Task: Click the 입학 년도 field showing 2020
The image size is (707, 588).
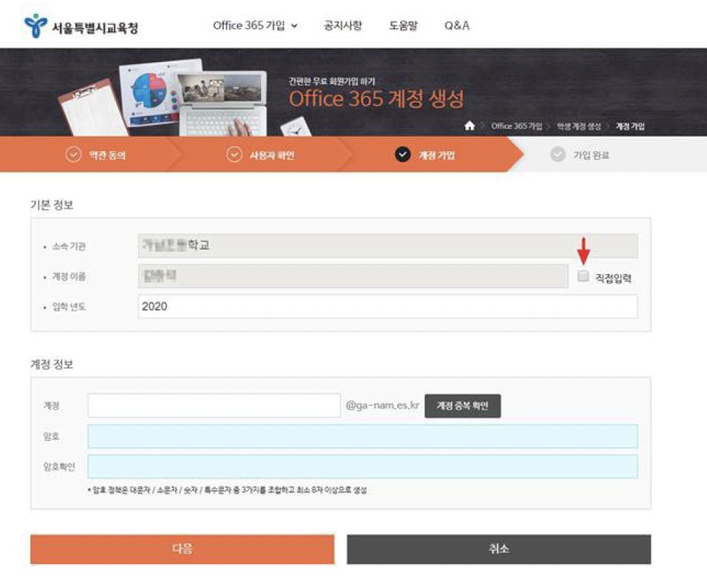Action: [388, 306]
